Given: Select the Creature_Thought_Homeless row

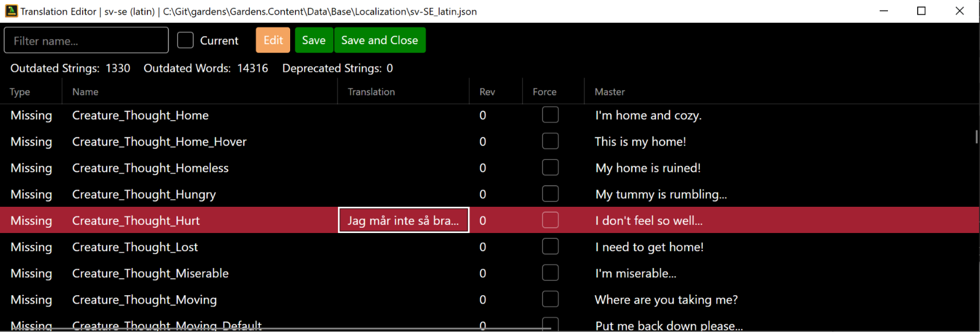Looking at the screenshot, I should point(150,168).
